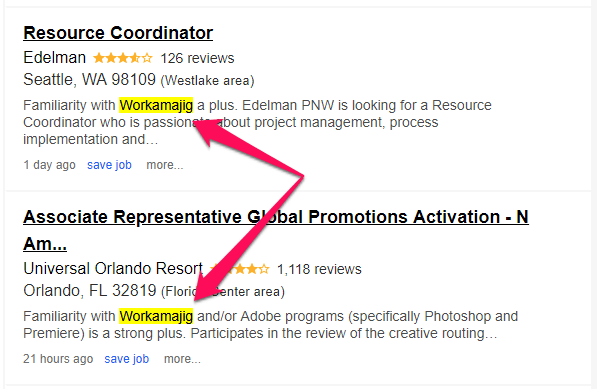Open the Resource Coordinator job title link
The width and height of the screenshot is (597, 389).
118,33
